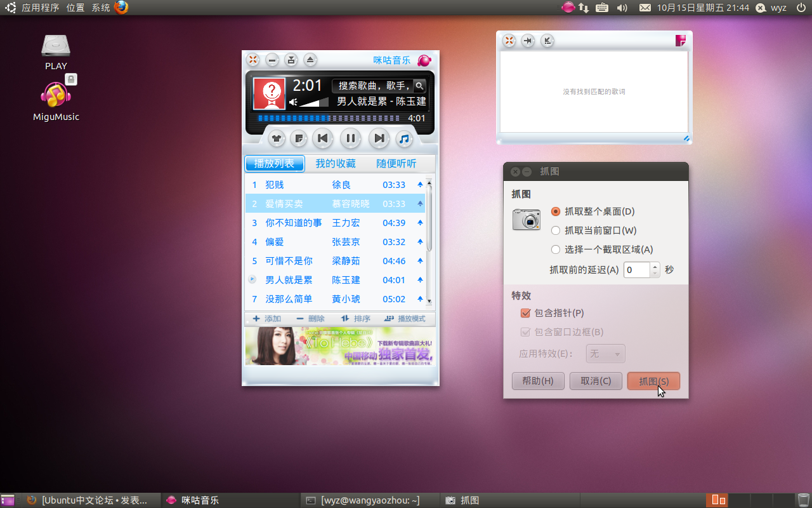
Task: Open the 位置 menu
Action: [x=75, y=8]
